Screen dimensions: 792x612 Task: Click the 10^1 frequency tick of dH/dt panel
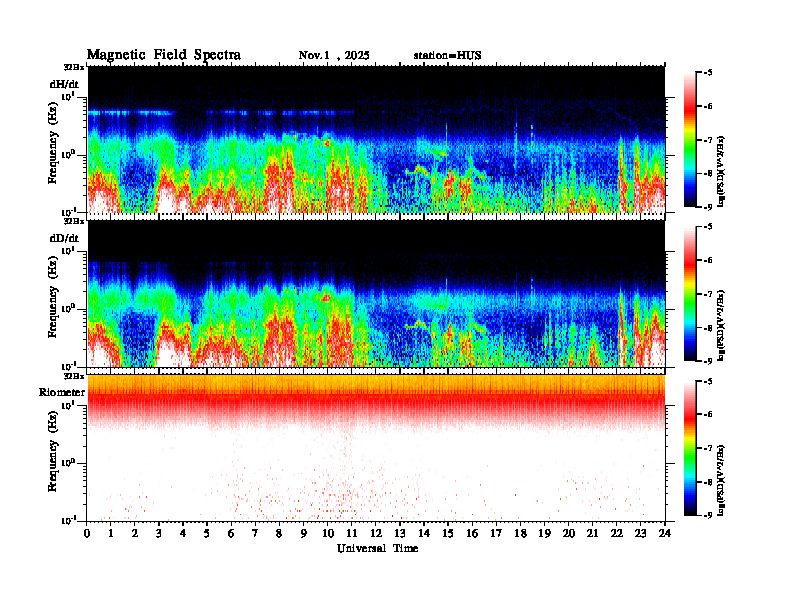[68, 96]
